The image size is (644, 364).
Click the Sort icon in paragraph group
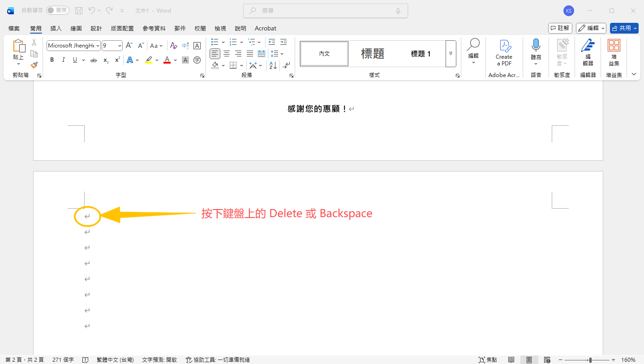[x=273, y=65]
